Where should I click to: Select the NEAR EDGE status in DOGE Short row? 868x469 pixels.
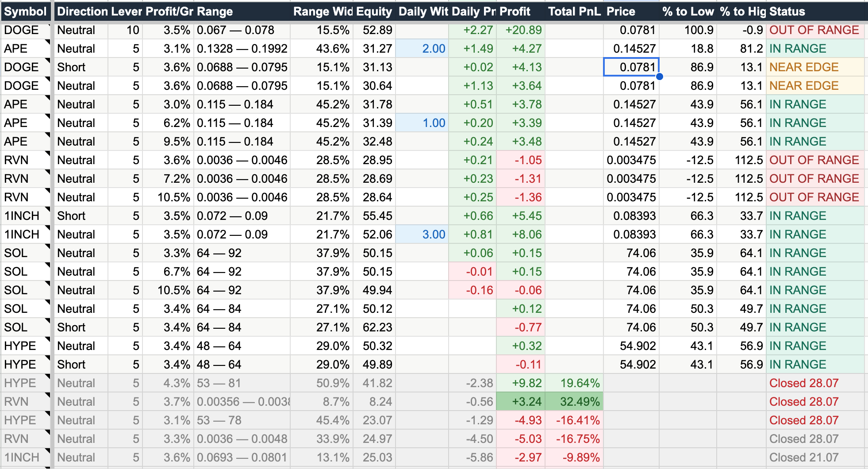point(815,67)
